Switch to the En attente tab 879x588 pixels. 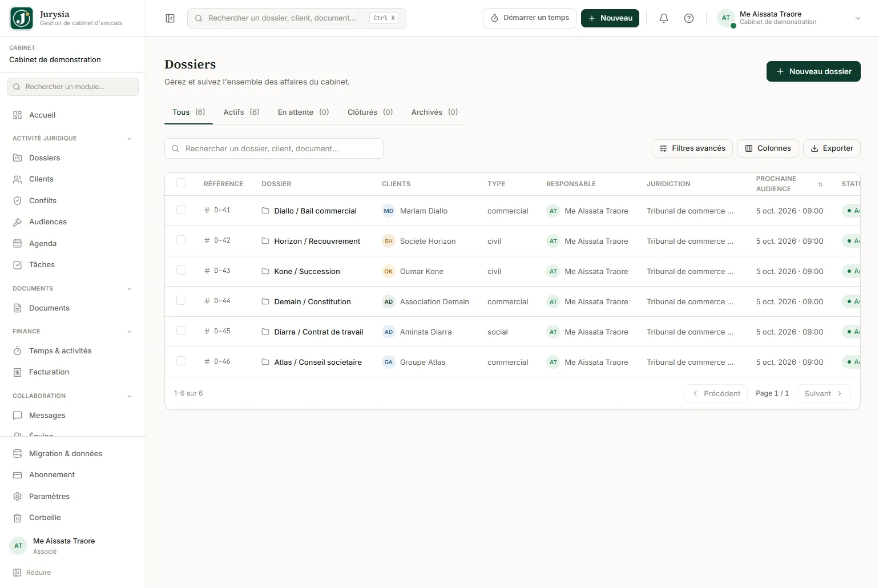click(x=304, y=112)
